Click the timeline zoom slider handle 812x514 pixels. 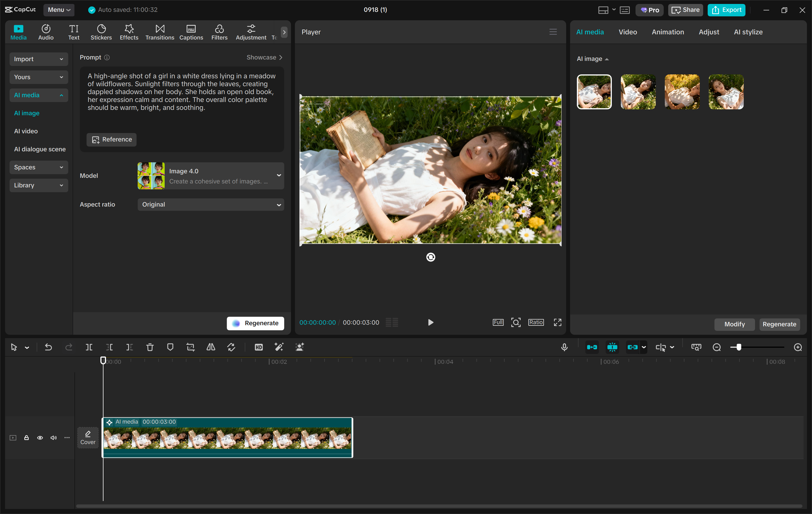tap(739, 347)
